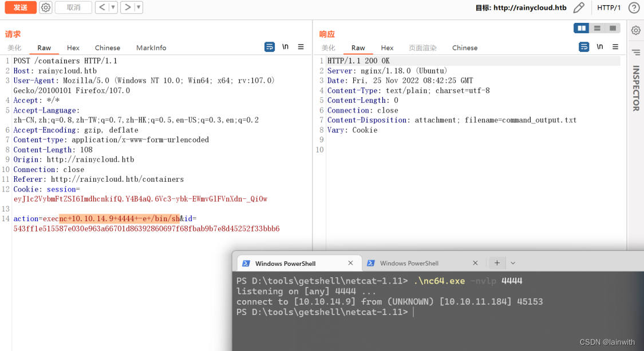
Task: Select the request 美化 tab
Action: (14, 47)
